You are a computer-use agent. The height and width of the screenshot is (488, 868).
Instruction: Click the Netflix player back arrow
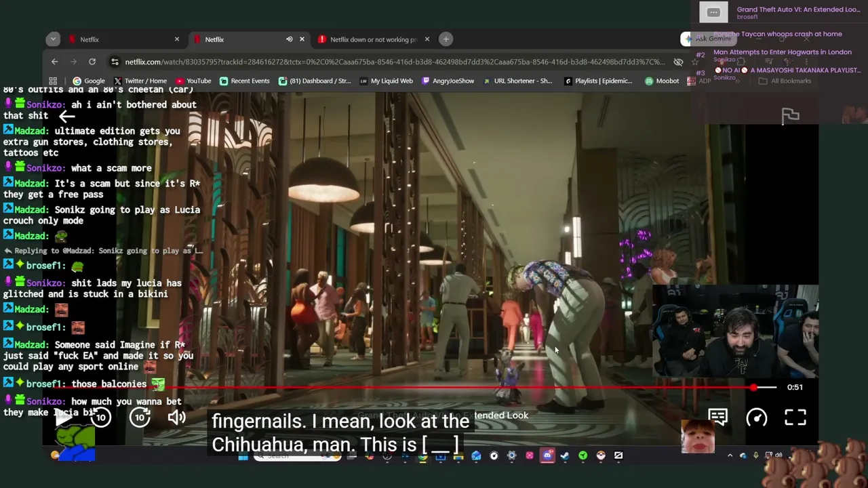(66, 117)
